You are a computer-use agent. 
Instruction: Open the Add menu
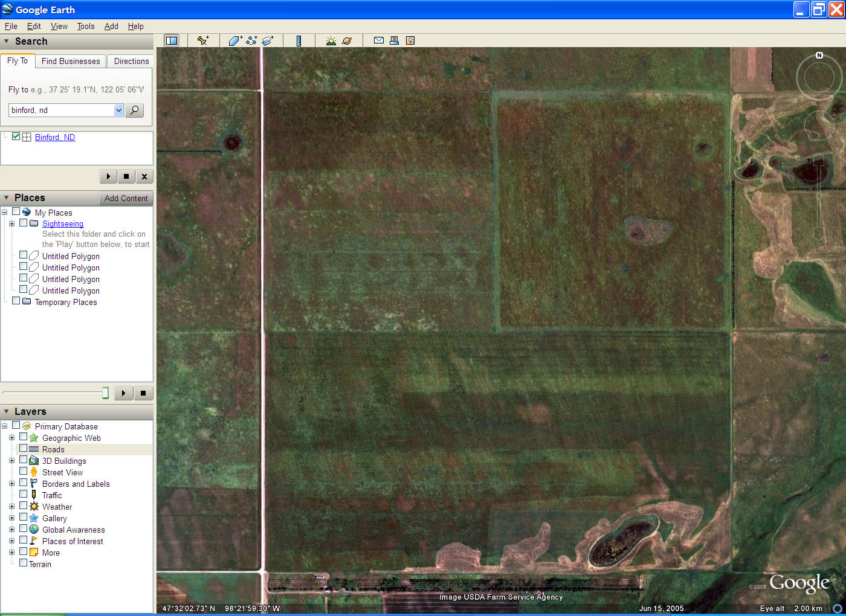click(x=111, y=26)
